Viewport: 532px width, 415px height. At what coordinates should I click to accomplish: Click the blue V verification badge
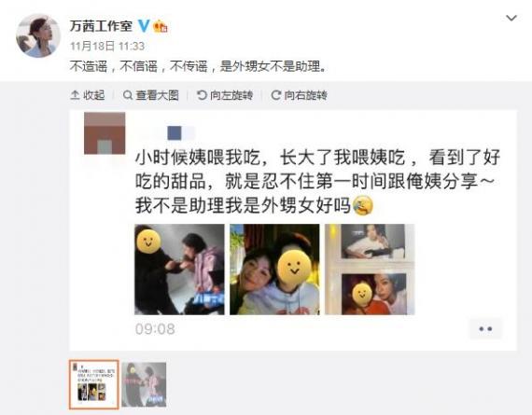(x=144, y=26)
